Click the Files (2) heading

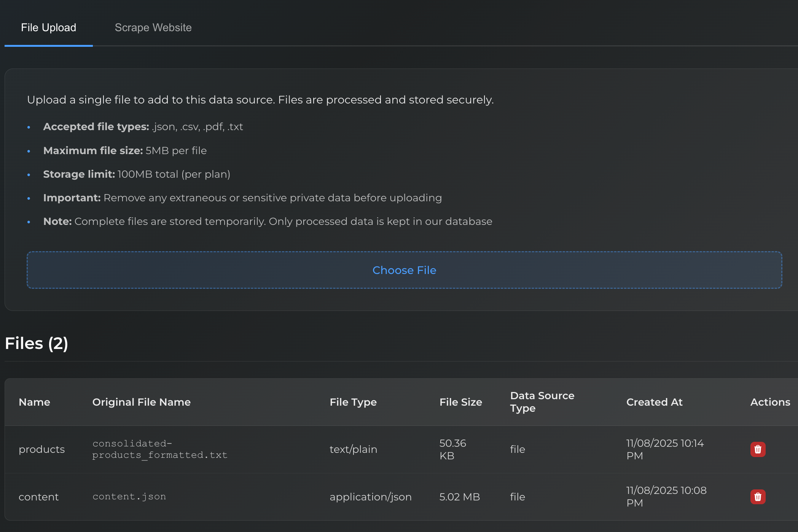click(x=37, y=343)
